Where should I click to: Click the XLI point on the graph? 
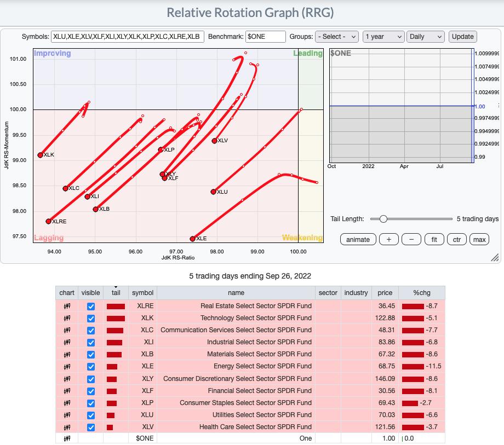[87, 197]
